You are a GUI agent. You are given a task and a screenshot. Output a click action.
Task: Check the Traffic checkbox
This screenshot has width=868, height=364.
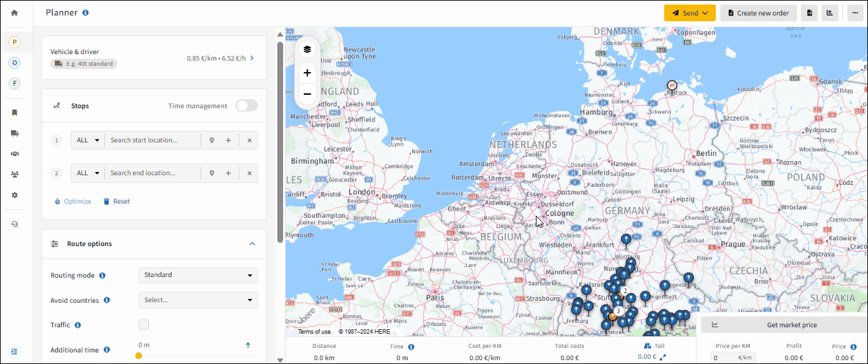(144, 325)
